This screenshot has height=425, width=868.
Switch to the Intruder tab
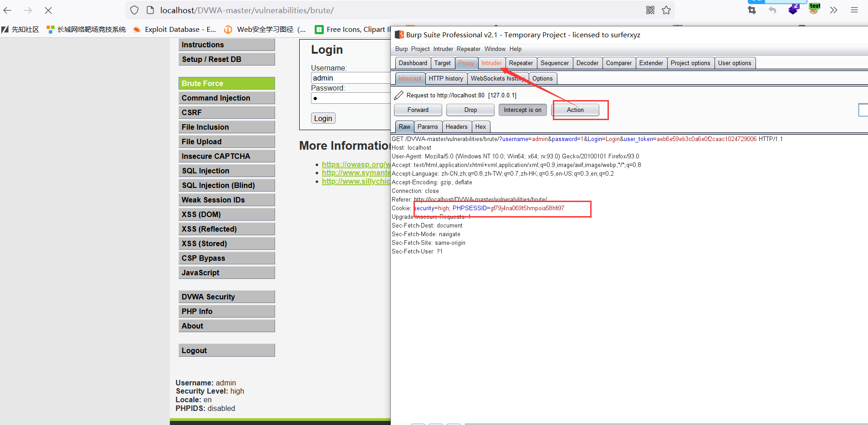tap(491, 63)
